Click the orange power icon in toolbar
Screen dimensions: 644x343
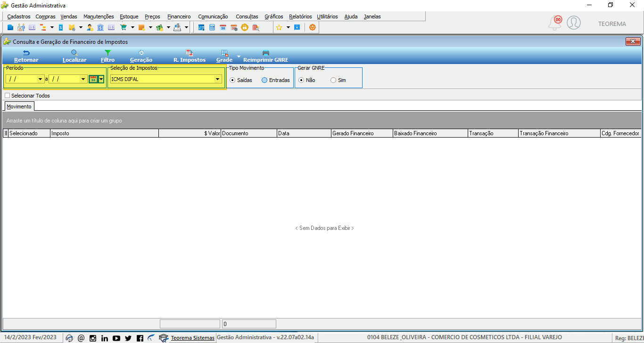point(313,27)
